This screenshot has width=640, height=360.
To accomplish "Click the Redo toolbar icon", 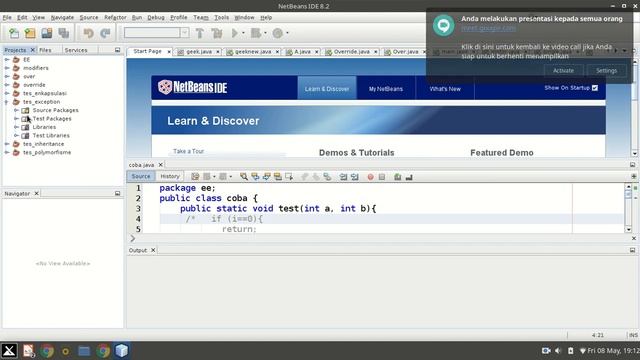I will [x=105, y=33].
